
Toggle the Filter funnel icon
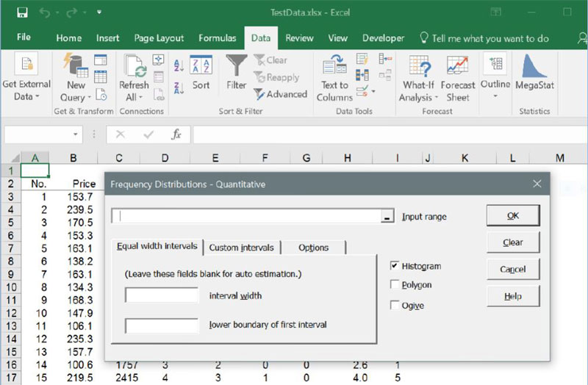(x=236, y=65)
